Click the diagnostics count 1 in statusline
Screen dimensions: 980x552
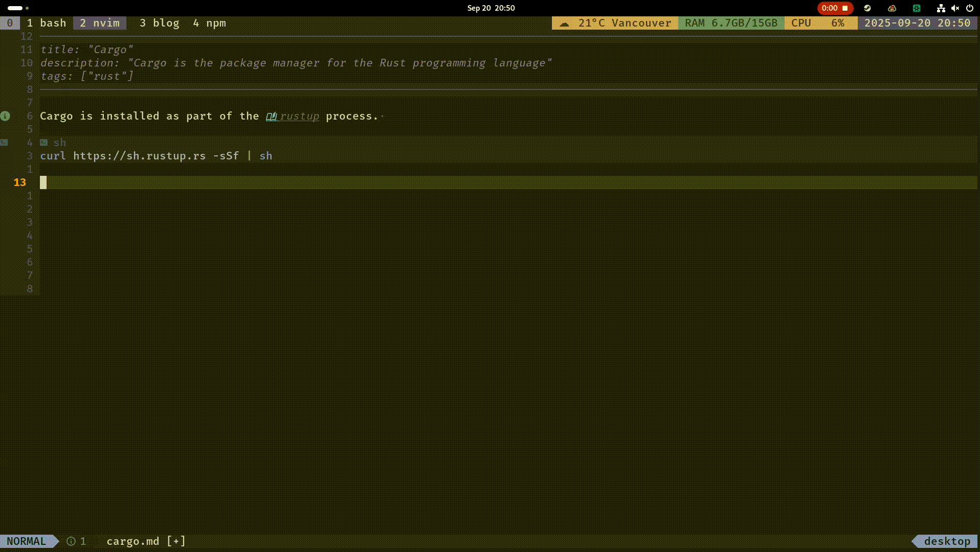click(83, 541)
